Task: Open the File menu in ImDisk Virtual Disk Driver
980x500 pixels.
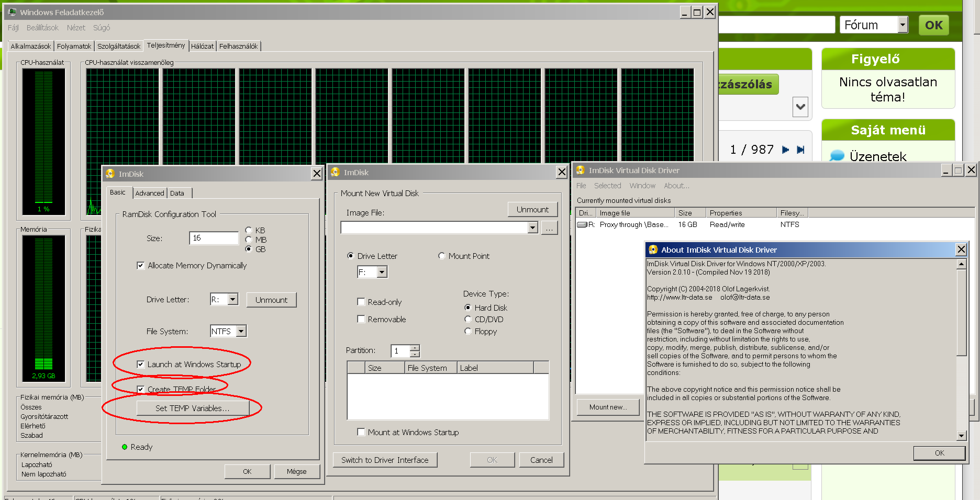Action: click(x=581, y=186)
